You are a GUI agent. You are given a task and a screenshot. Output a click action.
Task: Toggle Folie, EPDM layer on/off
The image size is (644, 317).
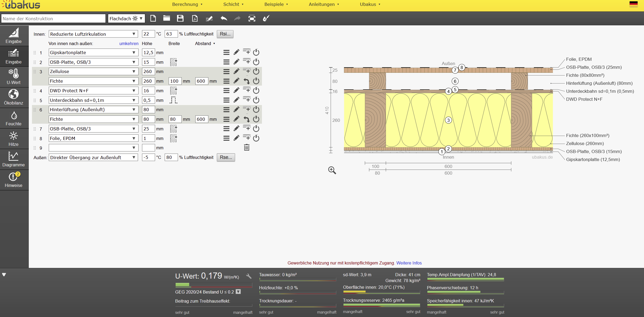coord(256,138)
